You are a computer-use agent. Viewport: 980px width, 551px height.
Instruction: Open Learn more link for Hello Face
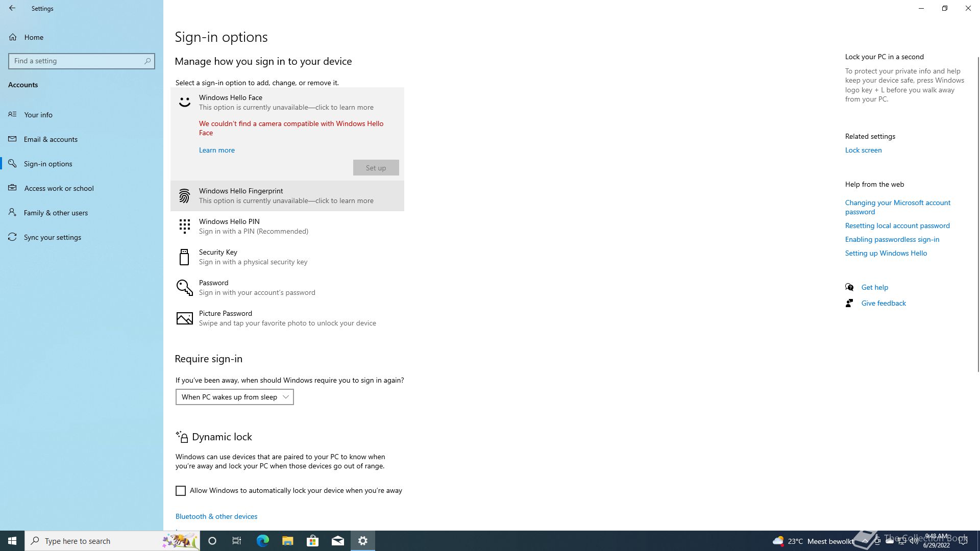point(217,150)
